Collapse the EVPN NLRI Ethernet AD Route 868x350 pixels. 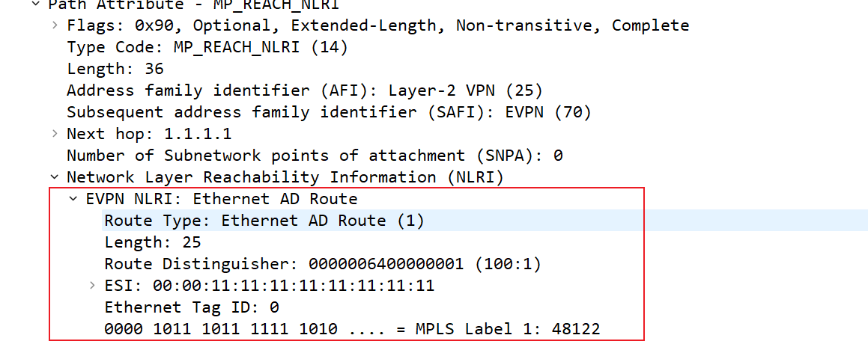[73, 200]
